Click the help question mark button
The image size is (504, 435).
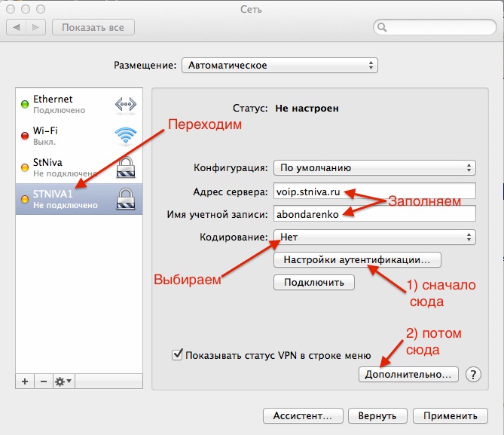click(473, 374)
